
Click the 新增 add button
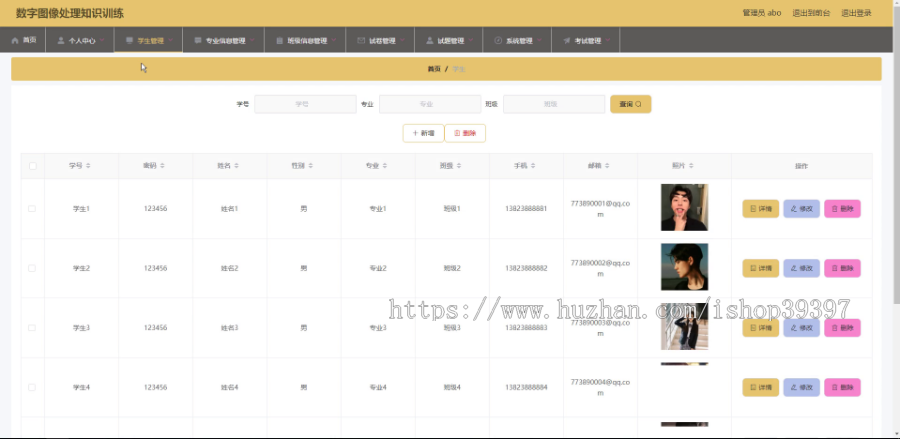pyautogui.click(x=423, y=133)
